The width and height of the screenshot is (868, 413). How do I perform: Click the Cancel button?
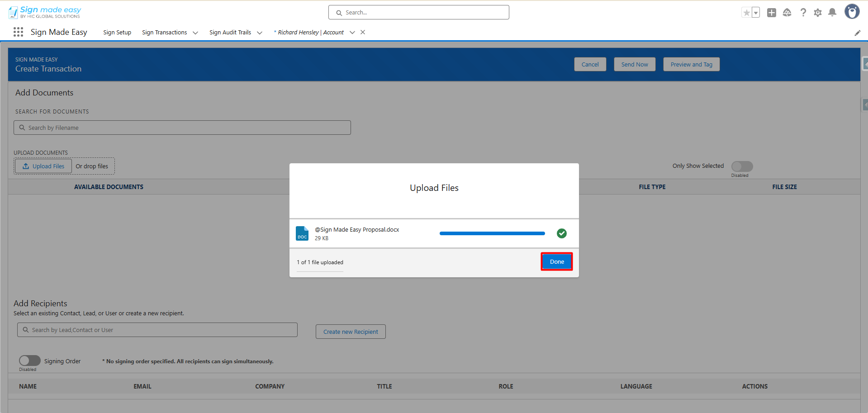[x=590, y=64]
